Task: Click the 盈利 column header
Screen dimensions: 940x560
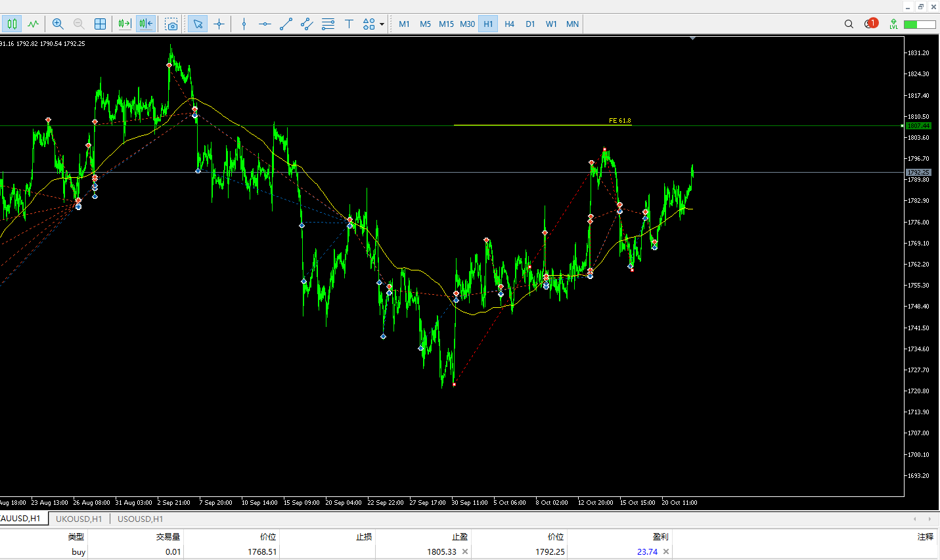Action: [661, 537]
